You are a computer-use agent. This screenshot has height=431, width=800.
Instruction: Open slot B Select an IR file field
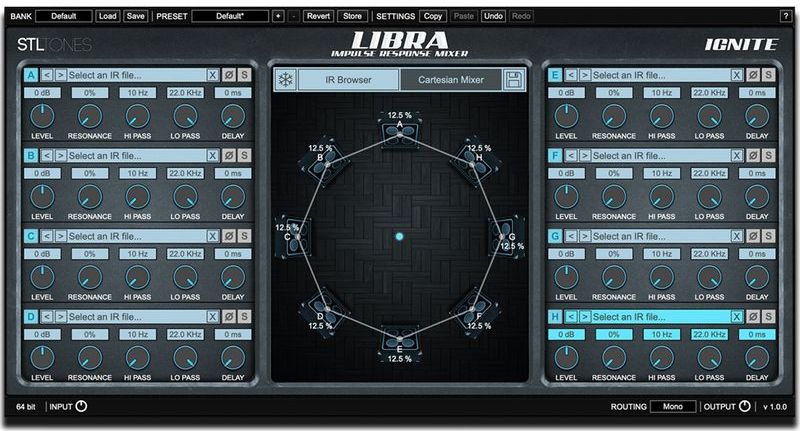pyautogui.click(x=136, y=156)
